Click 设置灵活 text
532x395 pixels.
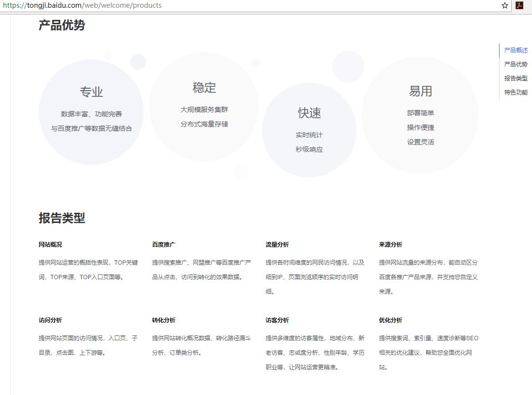(420, 142)
